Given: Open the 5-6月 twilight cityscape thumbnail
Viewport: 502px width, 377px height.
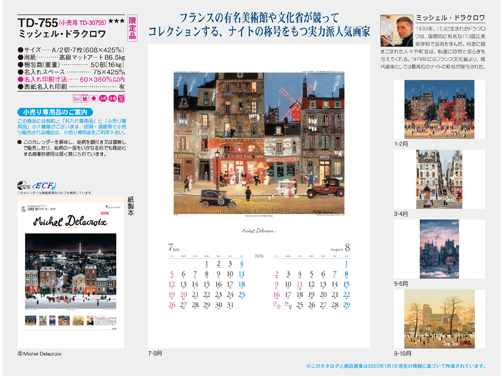Looking at the screenshot, I should pos(439,249).
